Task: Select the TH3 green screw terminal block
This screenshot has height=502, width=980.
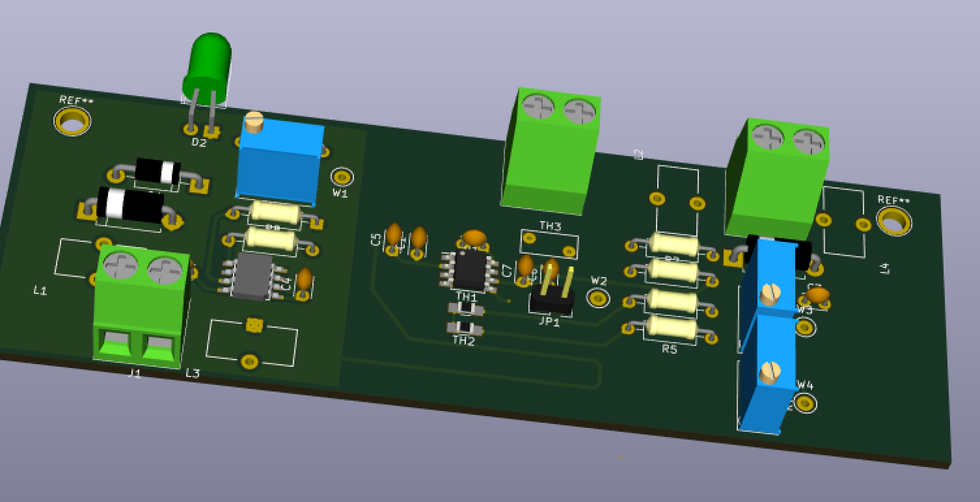Action: click(x=551, y=151)
